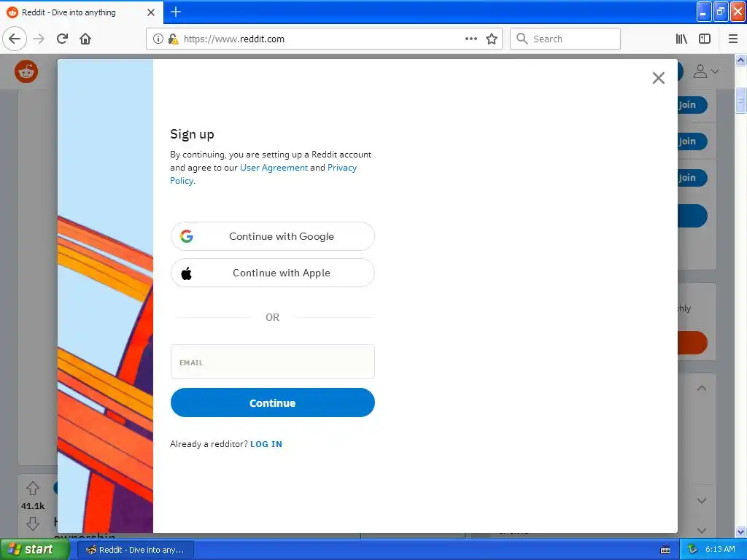The height and width of the screenshot is (560, 747).
Task: Open page actions three-dot menu
Action: (x=471, y=39)
